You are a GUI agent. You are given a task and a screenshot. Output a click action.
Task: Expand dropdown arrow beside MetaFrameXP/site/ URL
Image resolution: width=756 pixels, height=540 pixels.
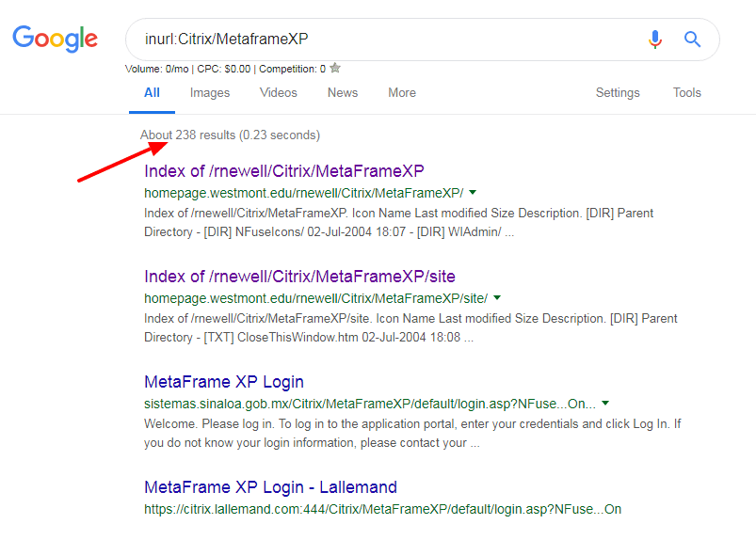(497, 298)
